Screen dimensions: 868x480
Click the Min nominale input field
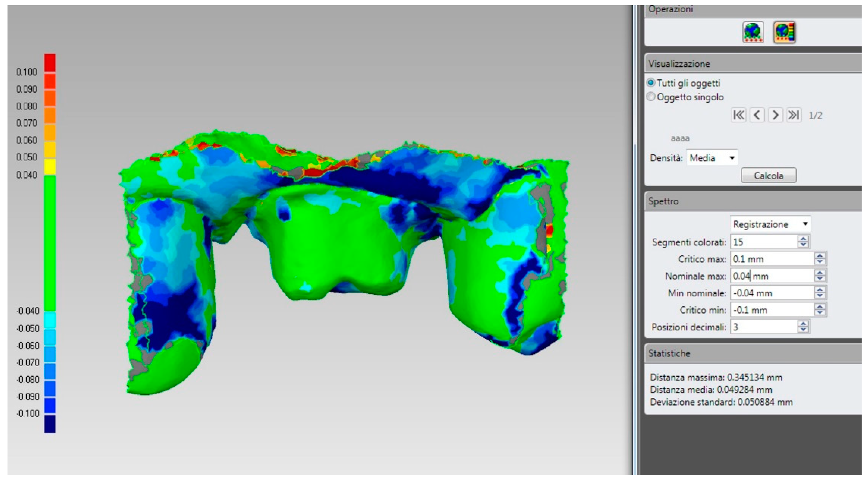tap(772, 293)
